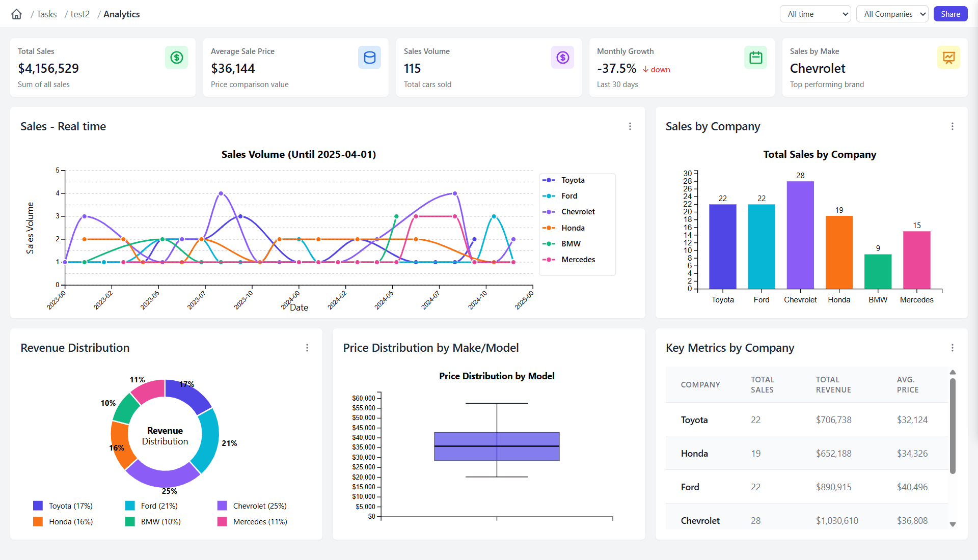Screen dimensions: 978x560
Task: Click the table scroll up arrow
Action: click(x=953, y=372)
